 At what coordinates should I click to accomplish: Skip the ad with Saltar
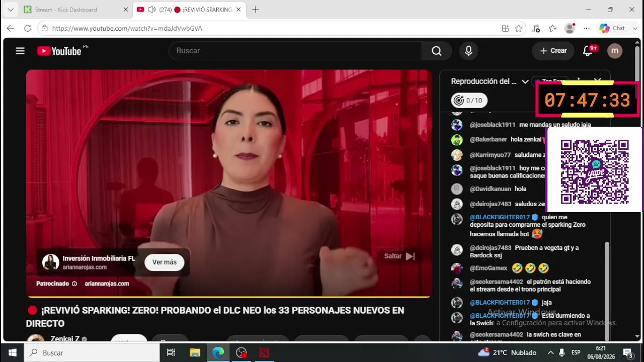point(399,256)
